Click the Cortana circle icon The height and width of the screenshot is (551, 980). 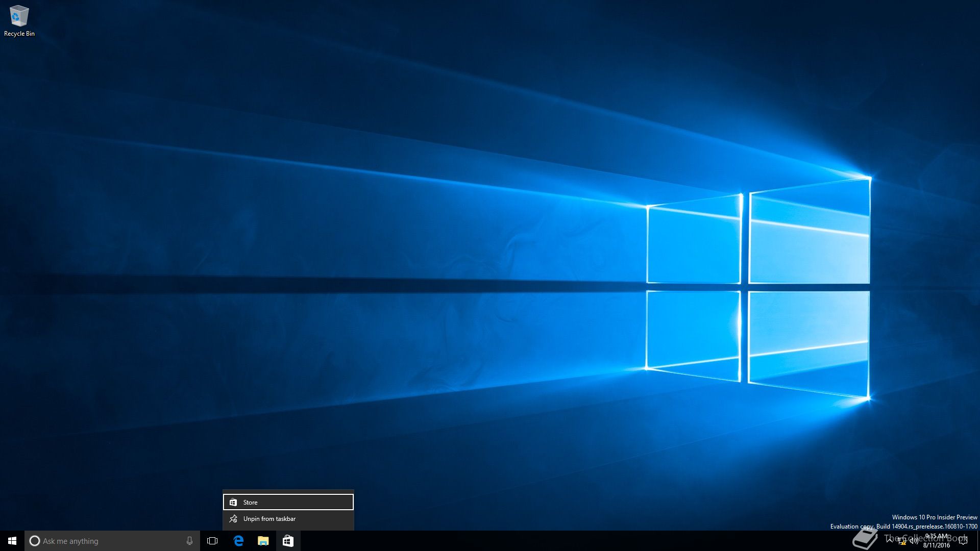[34, 541]
